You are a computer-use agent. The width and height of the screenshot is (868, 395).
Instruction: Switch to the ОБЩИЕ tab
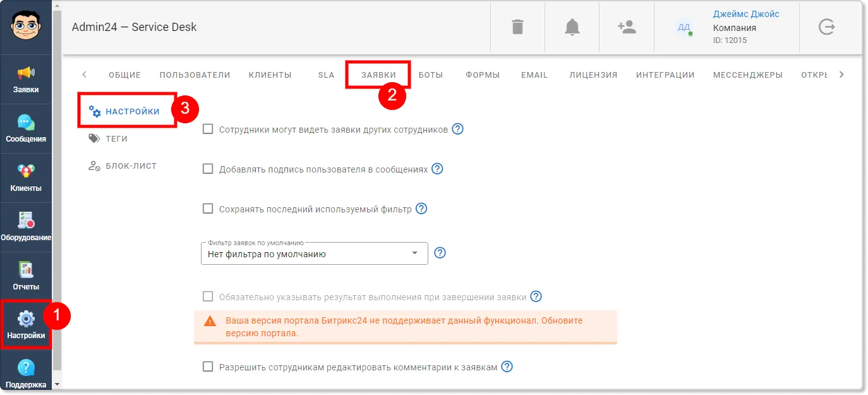click(x=124, y=75)
